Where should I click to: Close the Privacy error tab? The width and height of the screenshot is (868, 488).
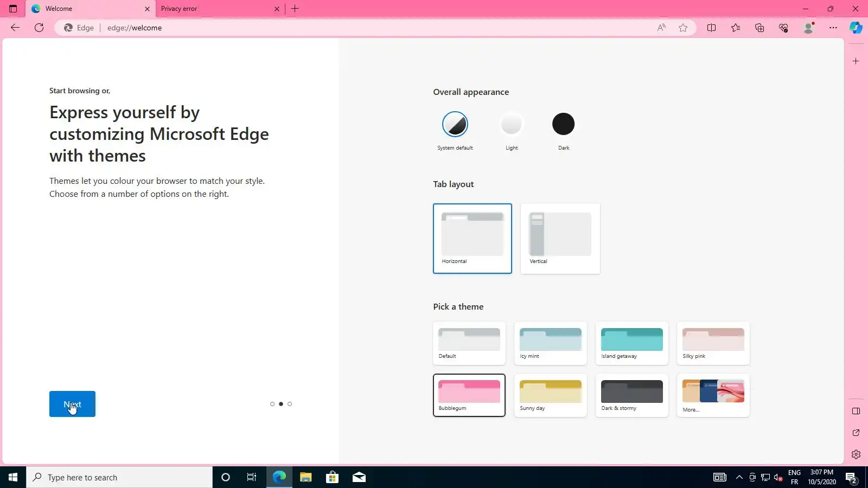click(277, 9)
